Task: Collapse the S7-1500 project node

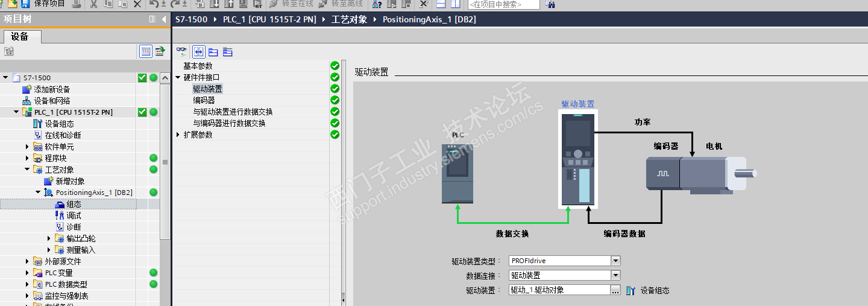Action: [x=6, y=78]
